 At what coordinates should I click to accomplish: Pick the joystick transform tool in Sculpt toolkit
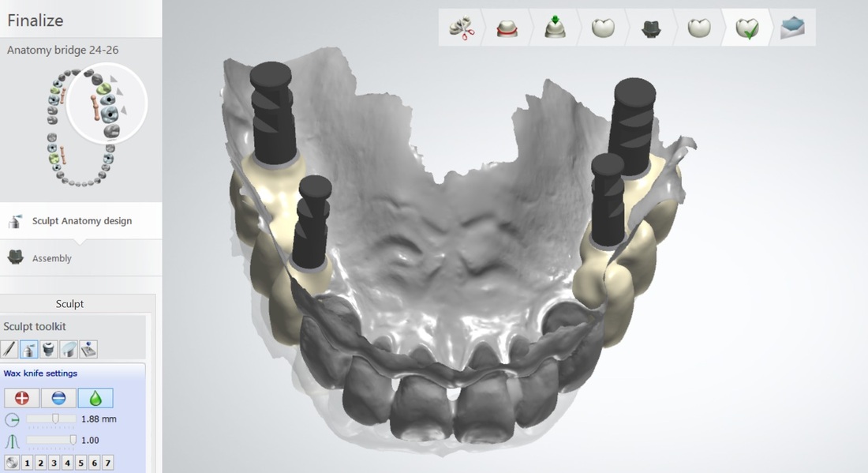tap(88, 348)
